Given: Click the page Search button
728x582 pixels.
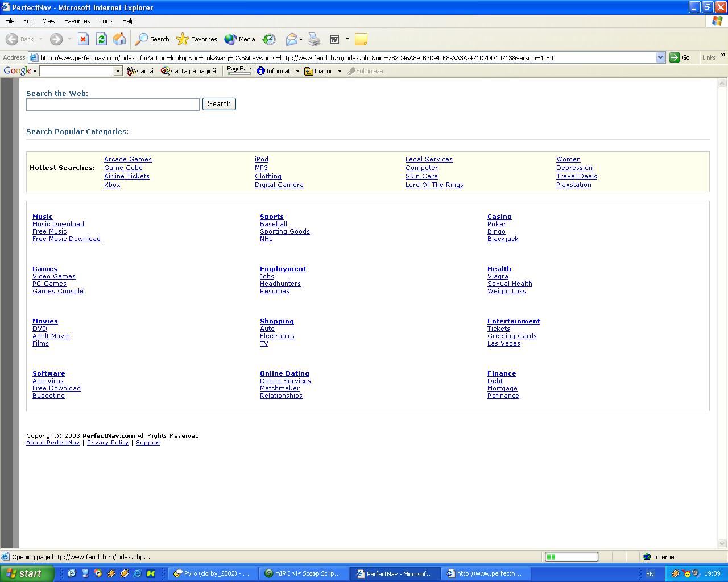Looking at the screenshot, I should coord(219,104).
